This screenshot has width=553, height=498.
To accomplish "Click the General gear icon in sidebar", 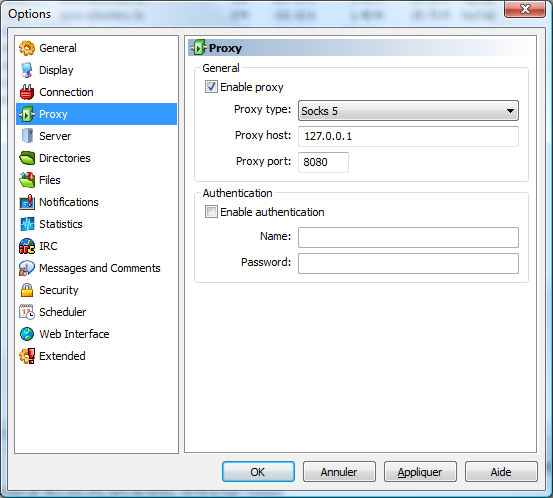I will point(27,48).
